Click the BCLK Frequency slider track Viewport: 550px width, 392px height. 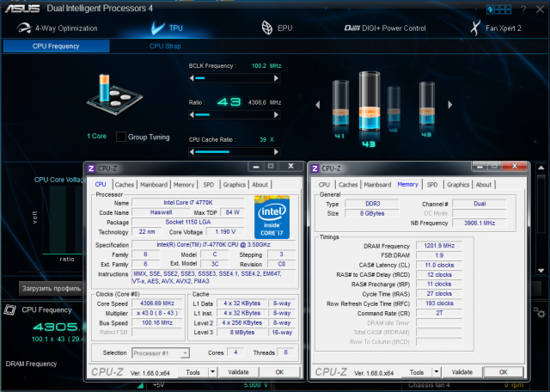[x=234, y=78]
